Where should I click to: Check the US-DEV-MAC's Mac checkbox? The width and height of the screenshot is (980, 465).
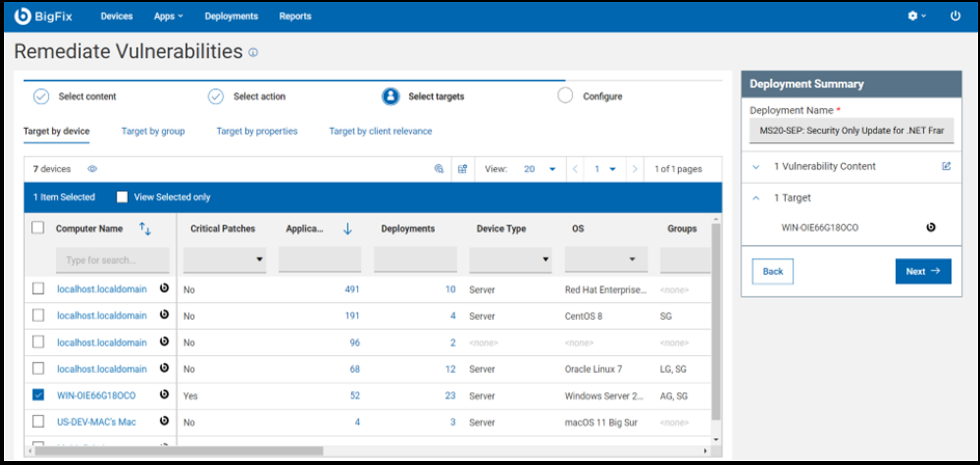click(38, 421)
